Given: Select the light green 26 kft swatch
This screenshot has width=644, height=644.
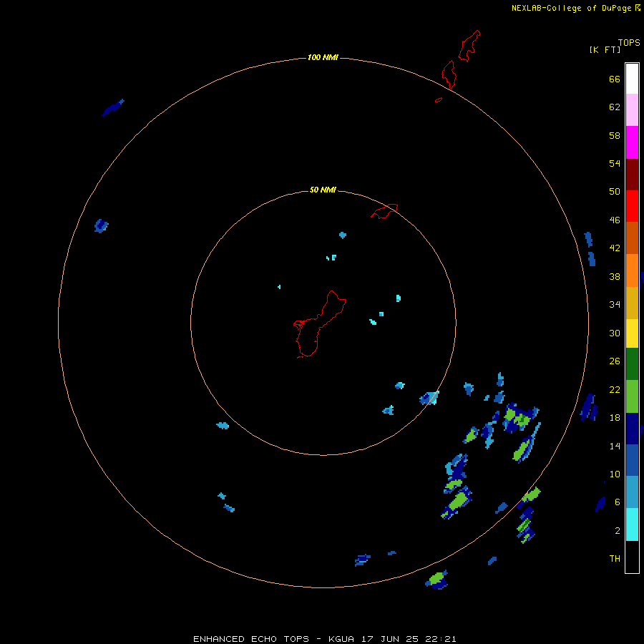Looking at the screenshot, I should (632, 396).
